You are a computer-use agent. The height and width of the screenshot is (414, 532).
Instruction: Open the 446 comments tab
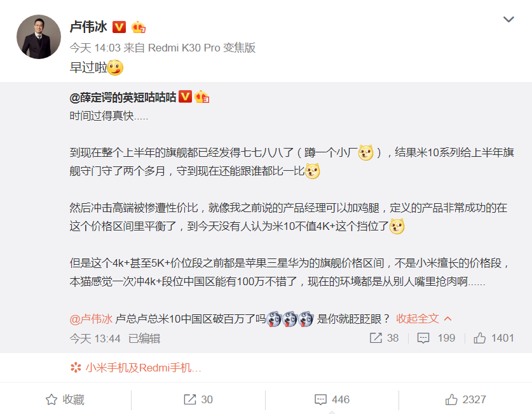pyautogui.click(x=332, y=399)
